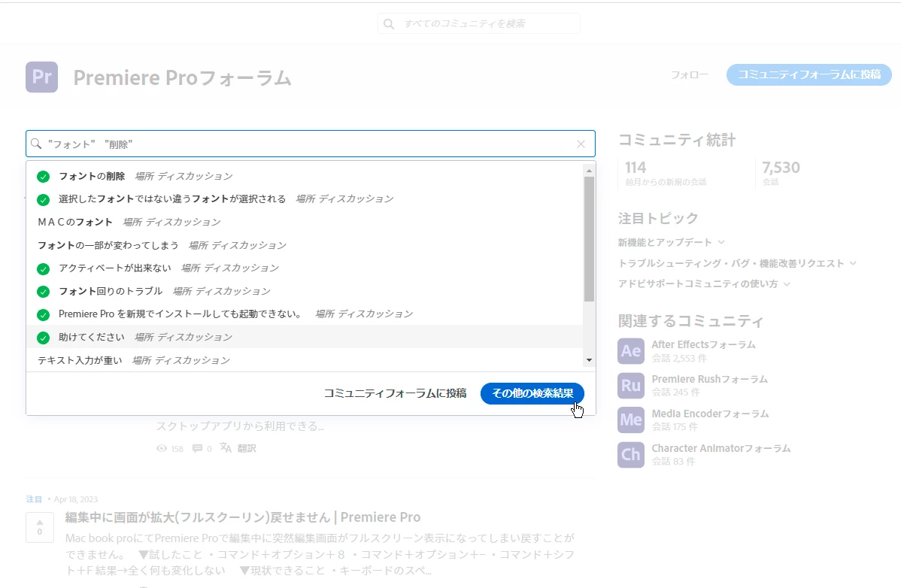Open the post 編集中に画面が拡大(フルスクーリン)戻せません
The image size is (901, 588).
click(242, 517)
